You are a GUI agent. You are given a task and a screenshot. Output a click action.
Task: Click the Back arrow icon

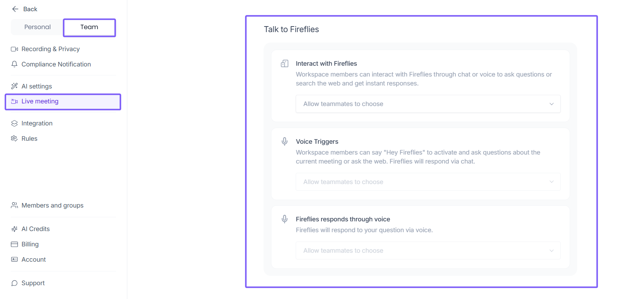point(15,9)
